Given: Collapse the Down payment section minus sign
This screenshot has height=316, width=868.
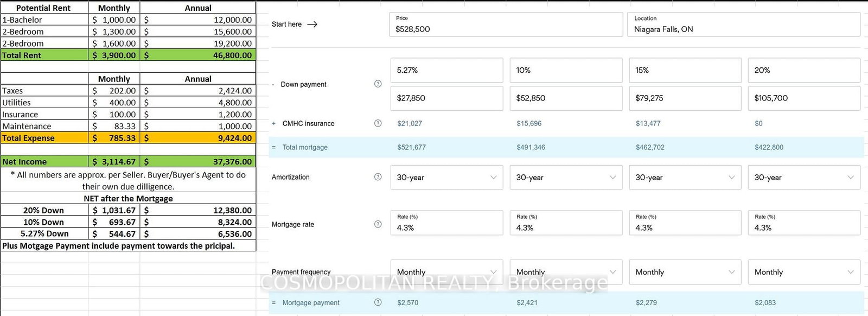Looking at the screenshot, I should coord(274,85).
